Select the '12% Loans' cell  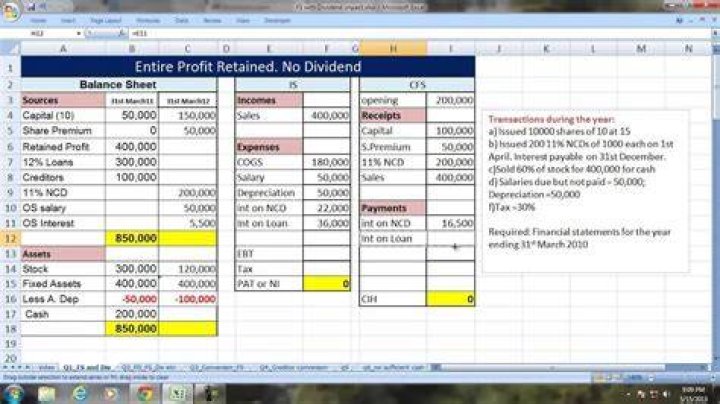[x=63, y=162]
